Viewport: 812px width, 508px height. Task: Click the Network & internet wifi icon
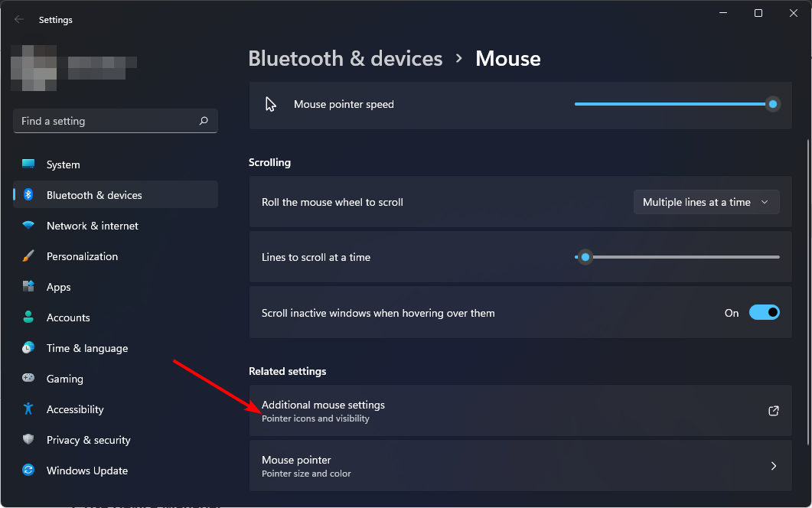[x=28, y=225]
